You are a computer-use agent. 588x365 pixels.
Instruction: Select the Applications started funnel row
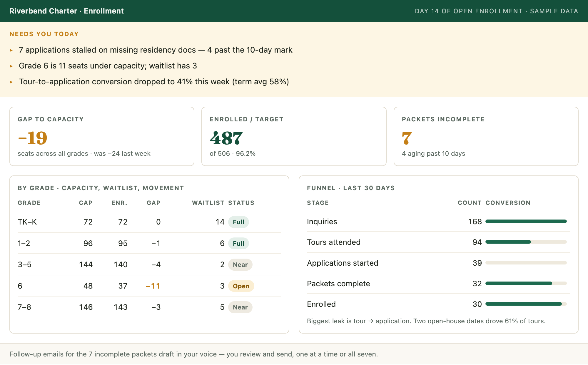pos(438,263)
